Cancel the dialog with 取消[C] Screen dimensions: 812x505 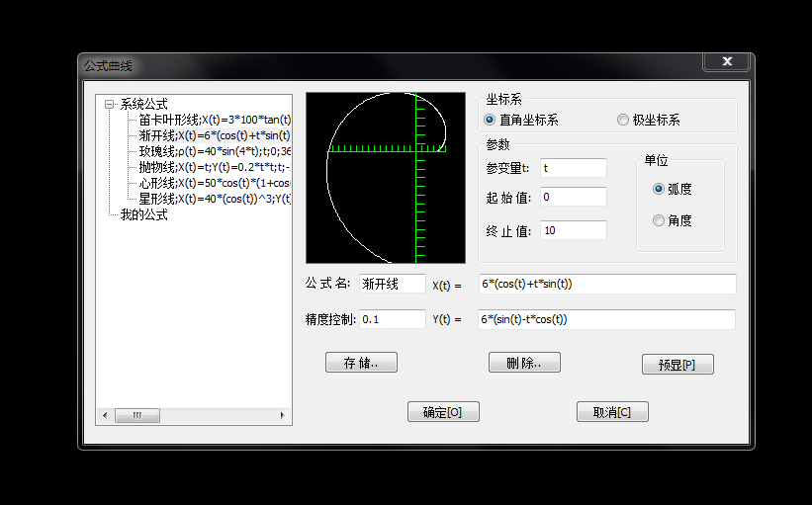[612, 412]
